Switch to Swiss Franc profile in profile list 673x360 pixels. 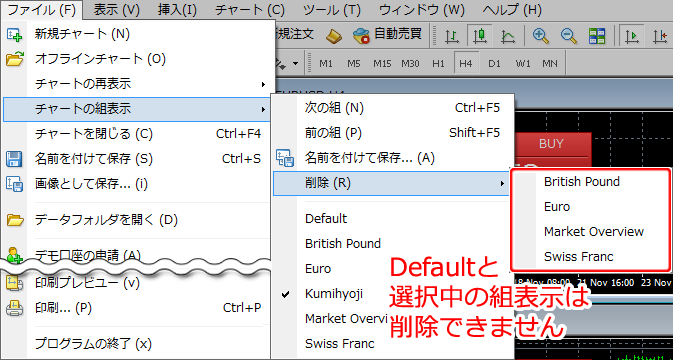point(340,344)
